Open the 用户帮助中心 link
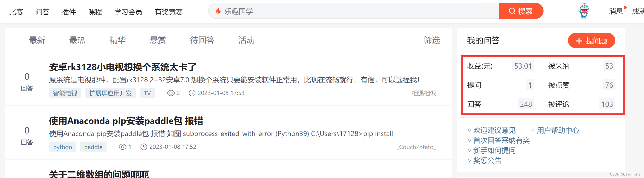Image resolution: width=644 pixels, height=178 pixels. [x=558, y=130]
